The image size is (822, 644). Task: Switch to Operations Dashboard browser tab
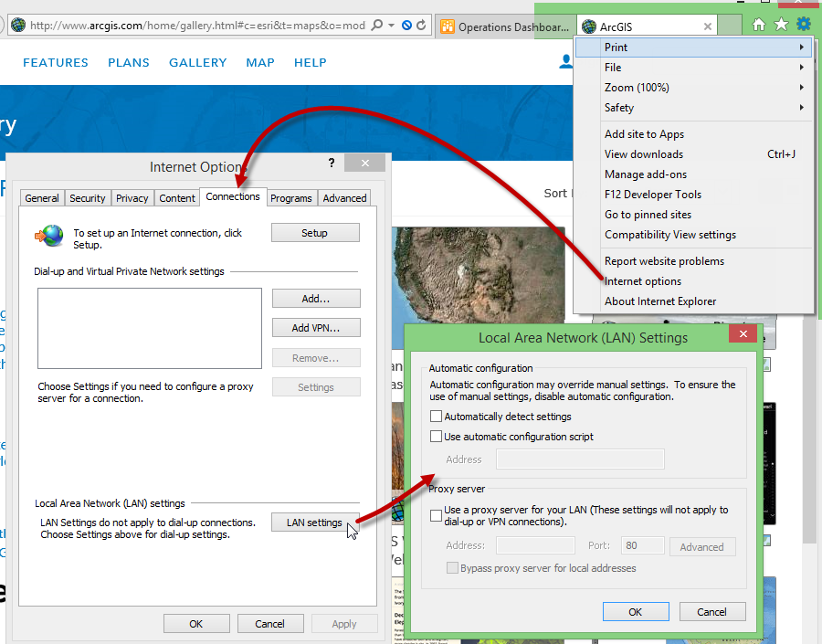(x=505, y=26)
